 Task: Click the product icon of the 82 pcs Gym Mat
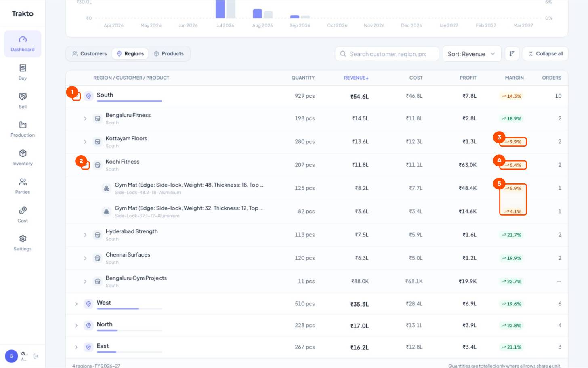[107, 212]
